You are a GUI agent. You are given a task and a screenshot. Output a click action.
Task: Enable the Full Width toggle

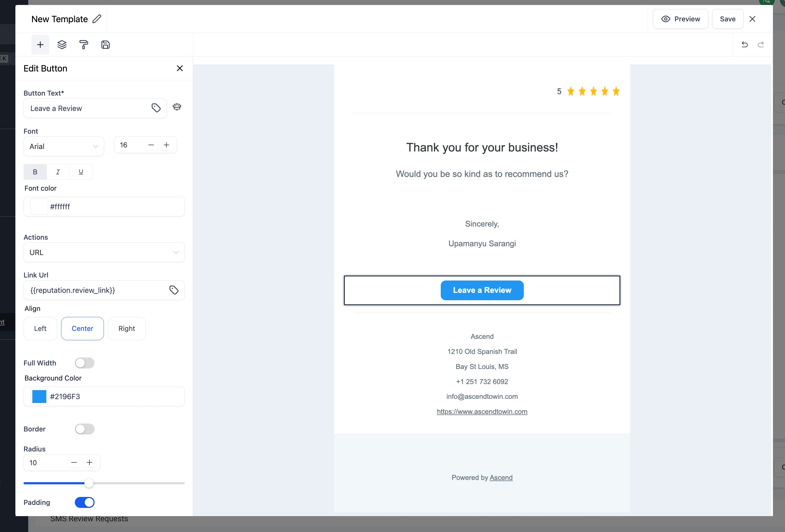[84, 363]
